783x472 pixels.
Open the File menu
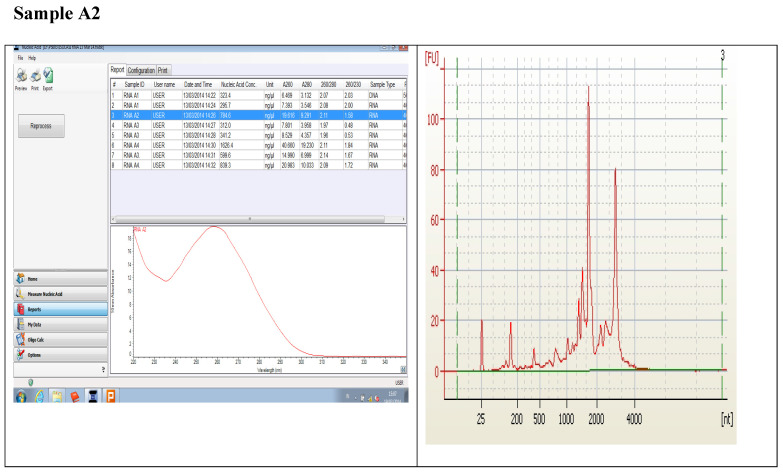(x=20, y=58)
